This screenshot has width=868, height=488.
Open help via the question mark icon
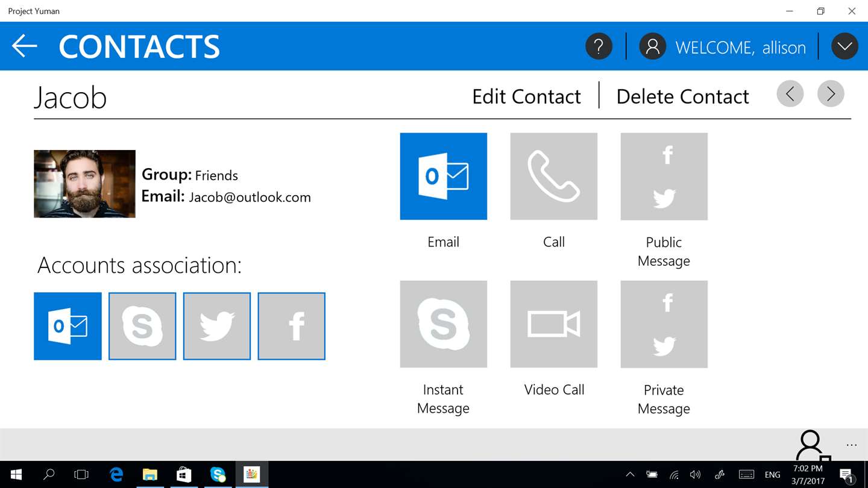pos(599,46)
